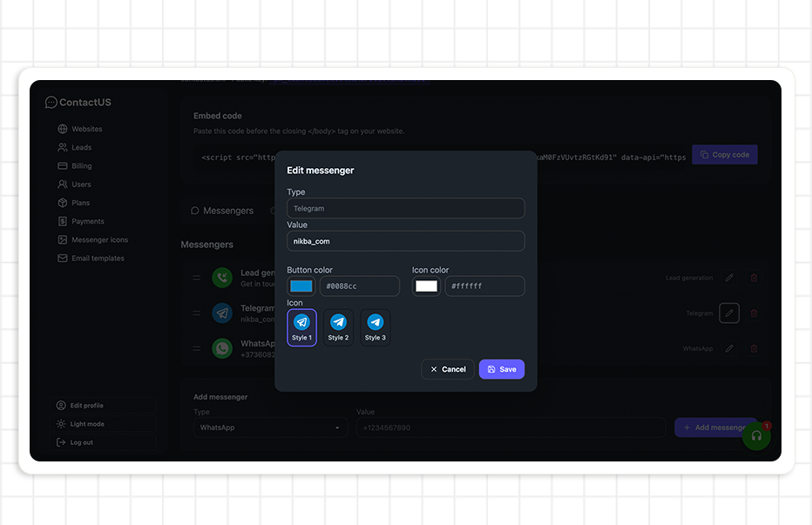The width and height of the screenshot is (812, 525).
Task: Click the Save button in the dialog
Action: (501, 369)
